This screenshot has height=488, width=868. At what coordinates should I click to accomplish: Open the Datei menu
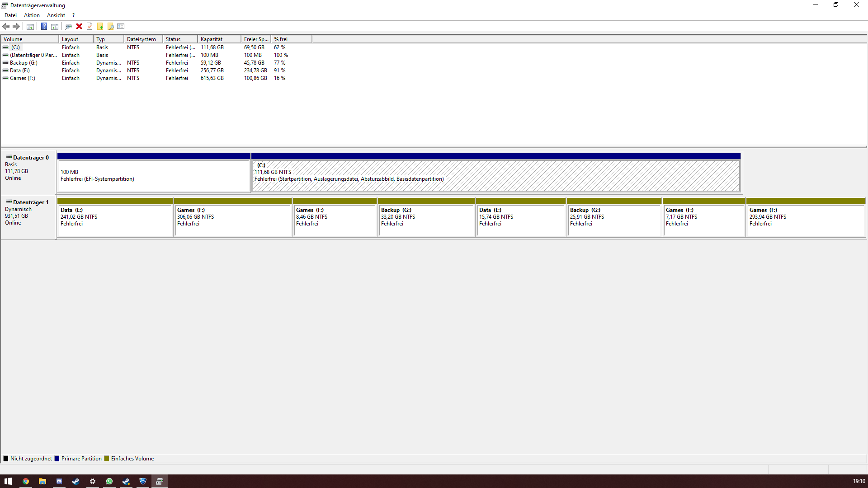[x=10, y=15]
